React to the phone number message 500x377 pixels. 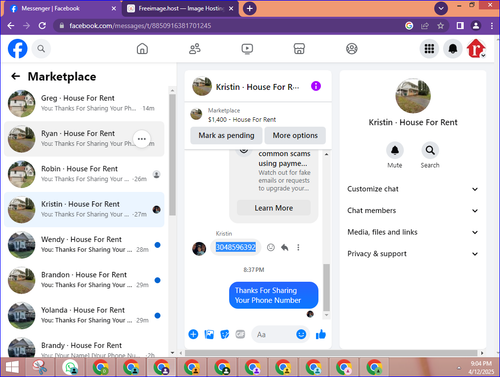271,247
